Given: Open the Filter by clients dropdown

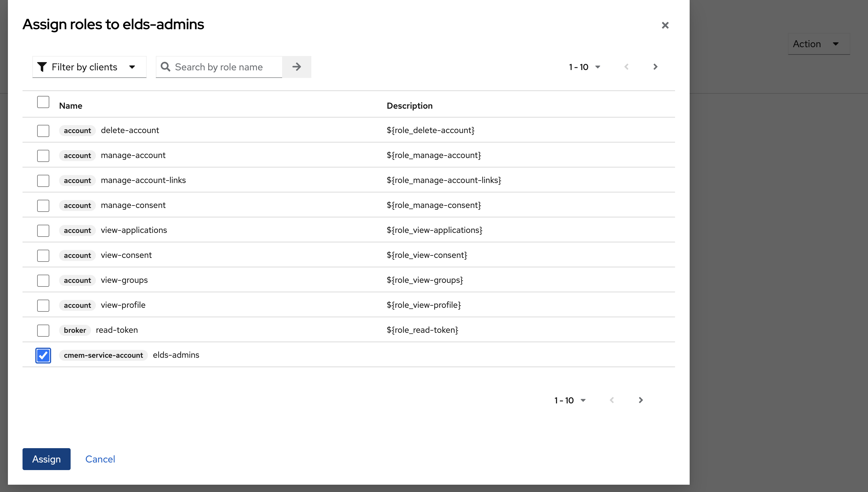Looking at the screenshot, I should pyautogui.click(x=89, y=67).
